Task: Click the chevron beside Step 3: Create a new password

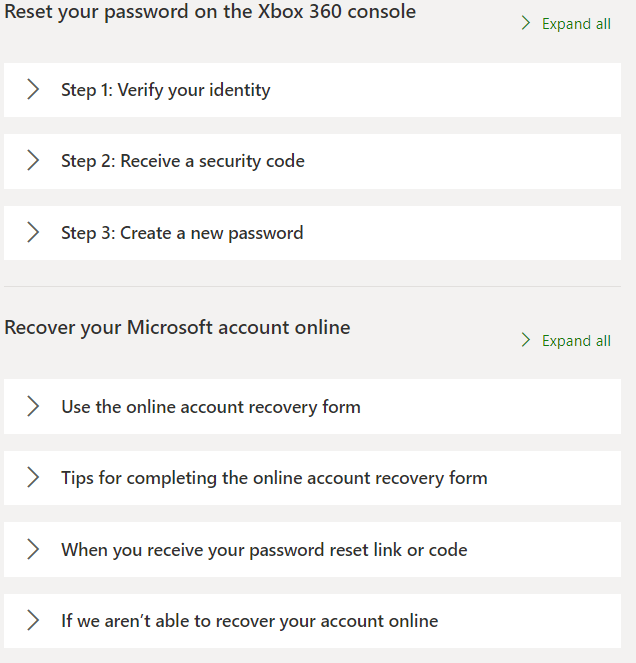Action: (x=33, y=233)
